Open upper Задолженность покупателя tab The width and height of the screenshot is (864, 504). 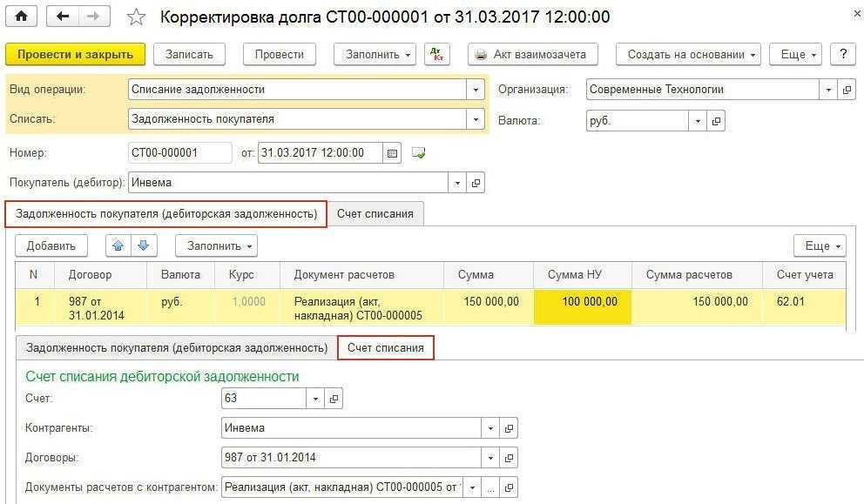click(165, 214)
